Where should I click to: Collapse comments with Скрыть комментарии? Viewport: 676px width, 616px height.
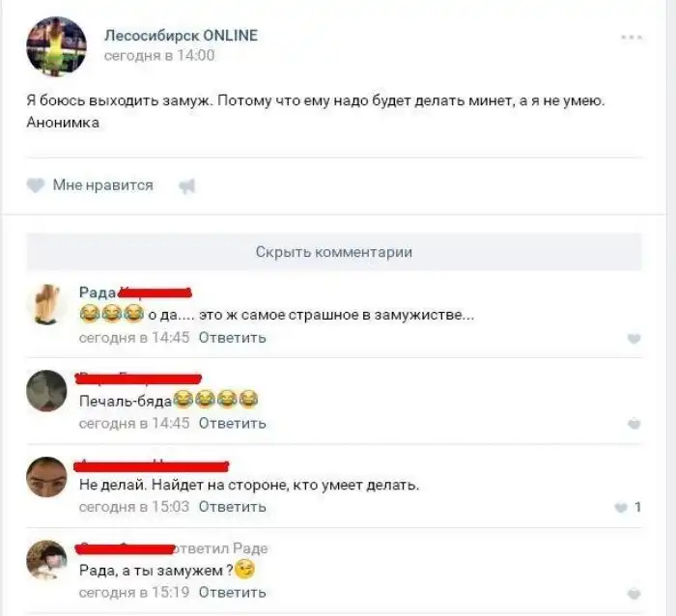point(334,252)
